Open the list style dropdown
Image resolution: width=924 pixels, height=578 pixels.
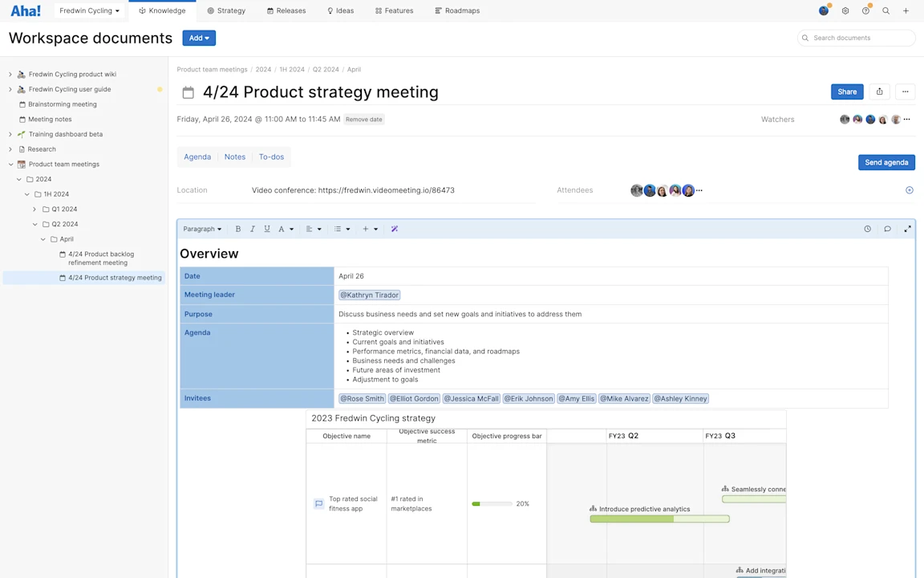[x=342, y=229]
